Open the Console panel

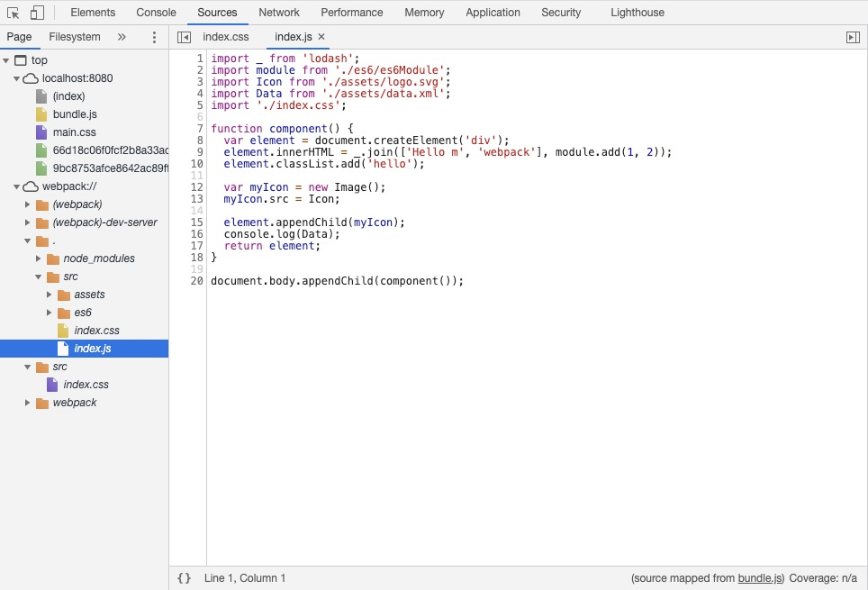point(156,13)
